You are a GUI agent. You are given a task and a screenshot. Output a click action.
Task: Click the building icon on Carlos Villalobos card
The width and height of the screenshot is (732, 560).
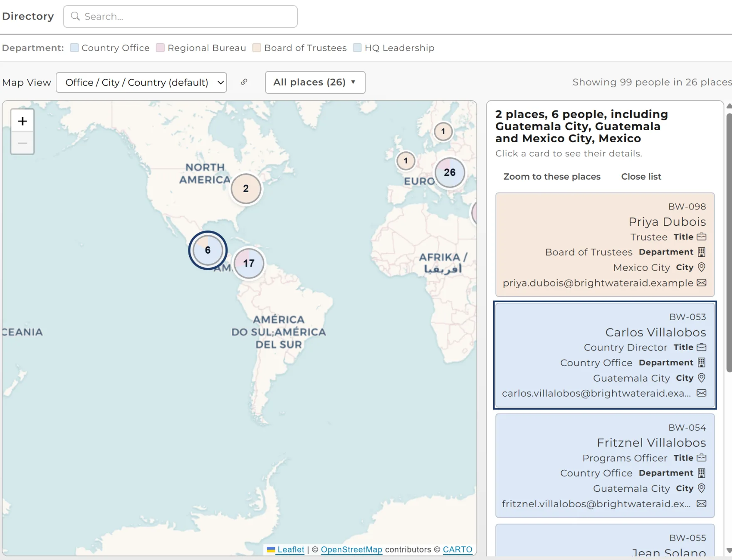click(x=702, y=363)
